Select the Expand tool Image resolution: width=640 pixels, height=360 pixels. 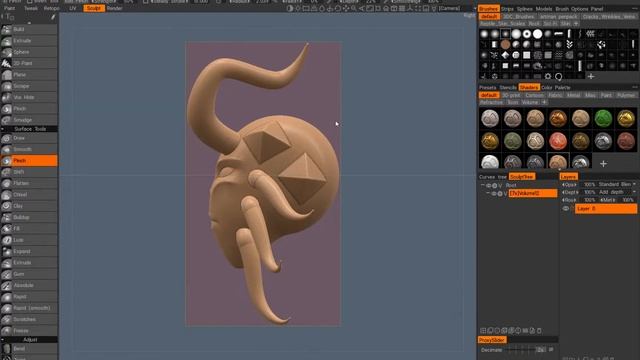29,251
